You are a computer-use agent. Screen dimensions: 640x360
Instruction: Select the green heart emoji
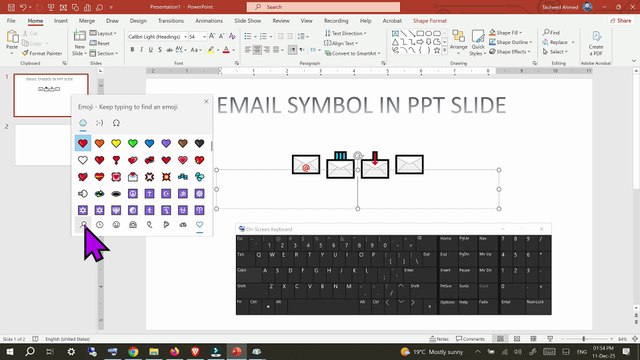tap(133, 143)
